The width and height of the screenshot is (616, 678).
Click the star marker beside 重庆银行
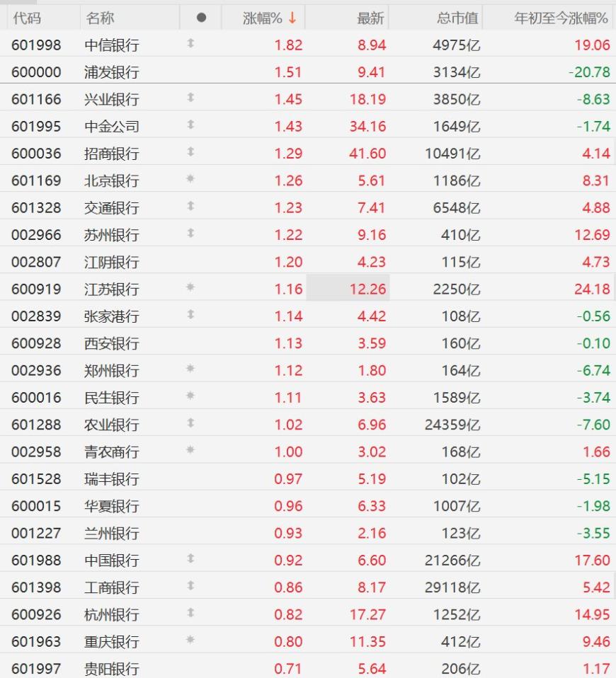pyautogui.click(x=190, y=640)
